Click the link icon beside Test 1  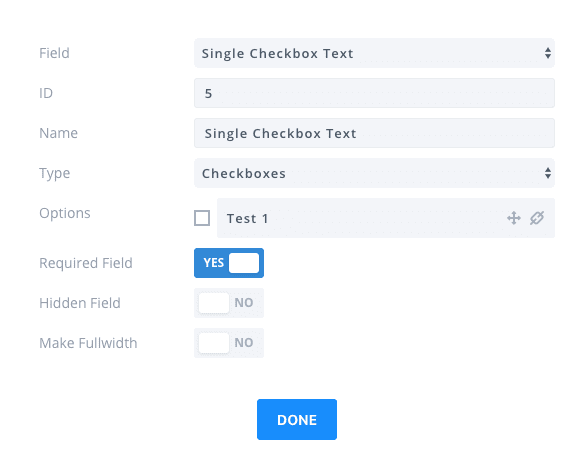pyautogui.click(x=536, y=218)
